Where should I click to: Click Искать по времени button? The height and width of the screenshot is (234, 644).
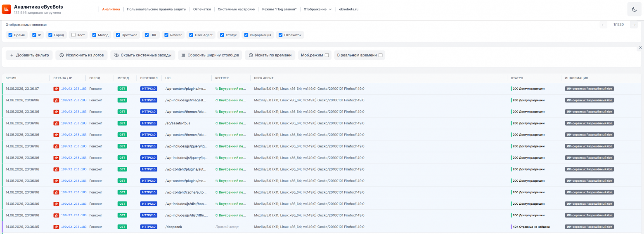tap(270, 55)
